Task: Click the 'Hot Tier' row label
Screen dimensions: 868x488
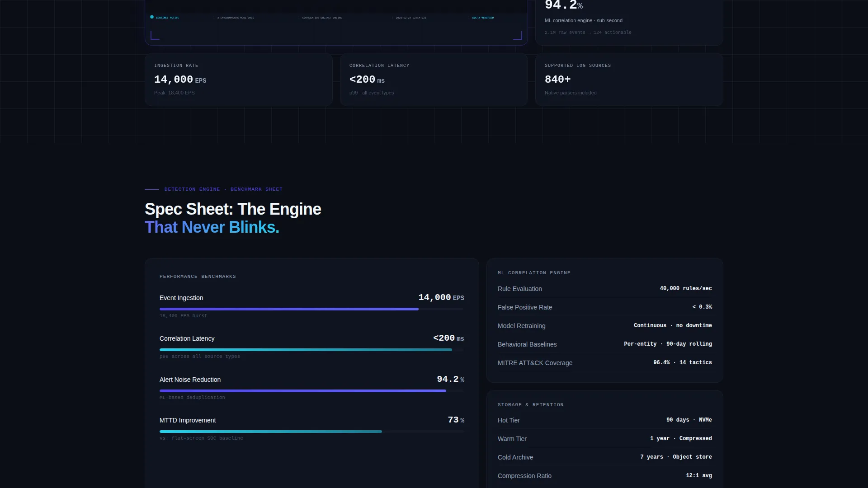Action: click(509, 420)
